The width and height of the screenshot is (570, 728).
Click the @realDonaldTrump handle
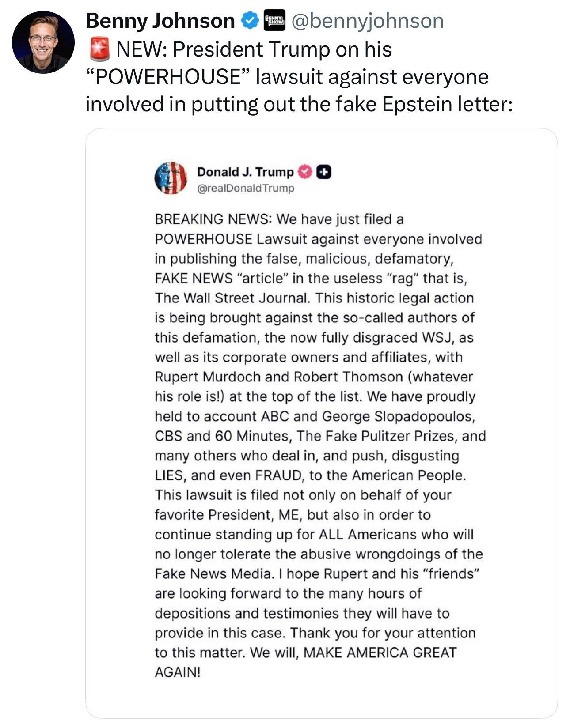click(x=245, y=188)
